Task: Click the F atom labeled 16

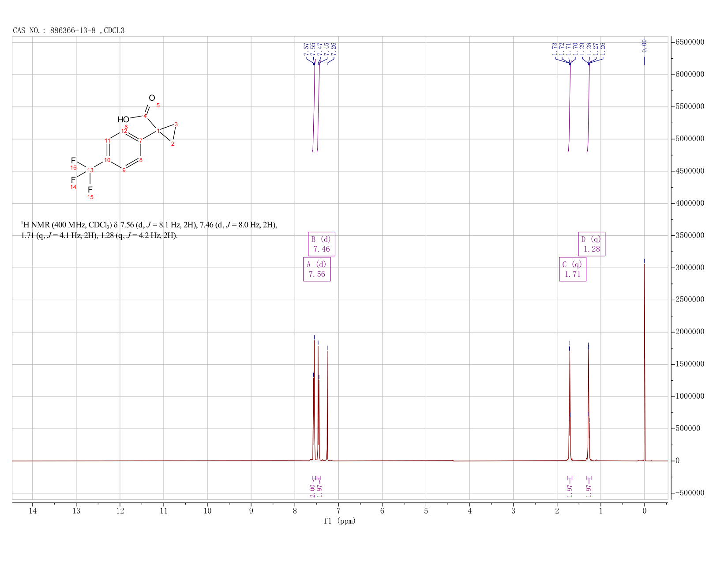Action: [x=73, y=161]
